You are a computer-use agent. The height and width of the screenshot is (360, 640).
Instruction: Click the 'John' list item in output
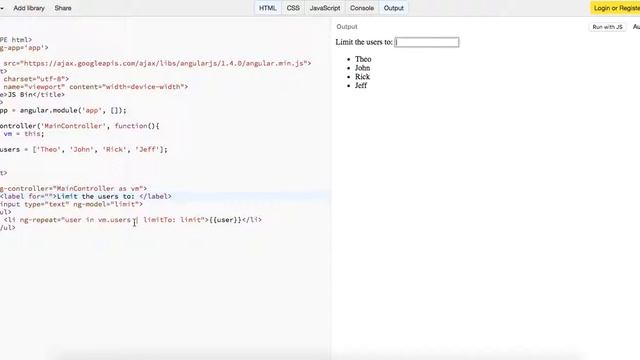[362, 68]
